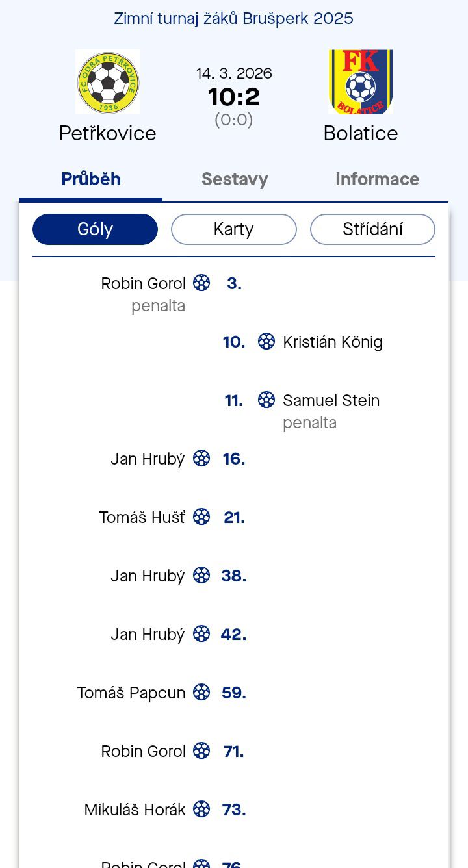Click goal ball icon next to Kristián König

pyautogui.click(x=266, y=341)
